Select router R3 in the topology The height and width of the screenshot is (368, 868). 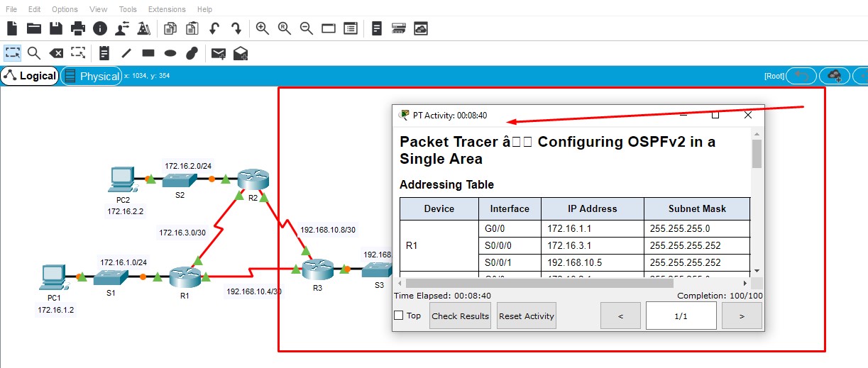[x=317, y=270]
